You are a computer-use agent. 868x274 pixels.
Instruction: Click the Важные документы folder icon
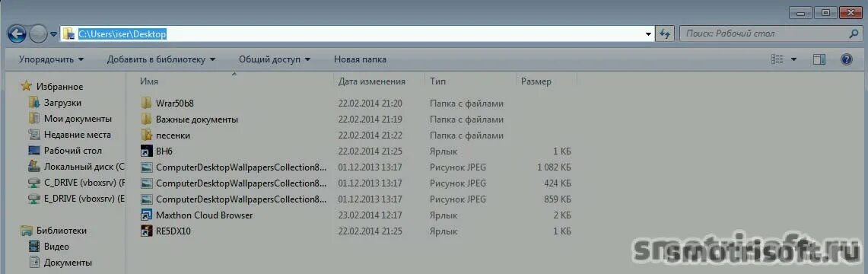146,119
